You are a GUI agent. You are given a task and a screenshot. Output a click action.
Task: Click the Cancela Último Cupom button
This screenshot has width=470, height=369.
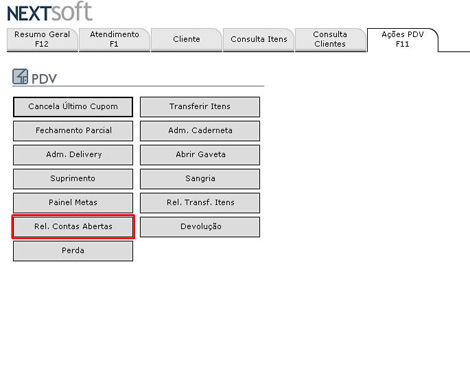point(73,107)
